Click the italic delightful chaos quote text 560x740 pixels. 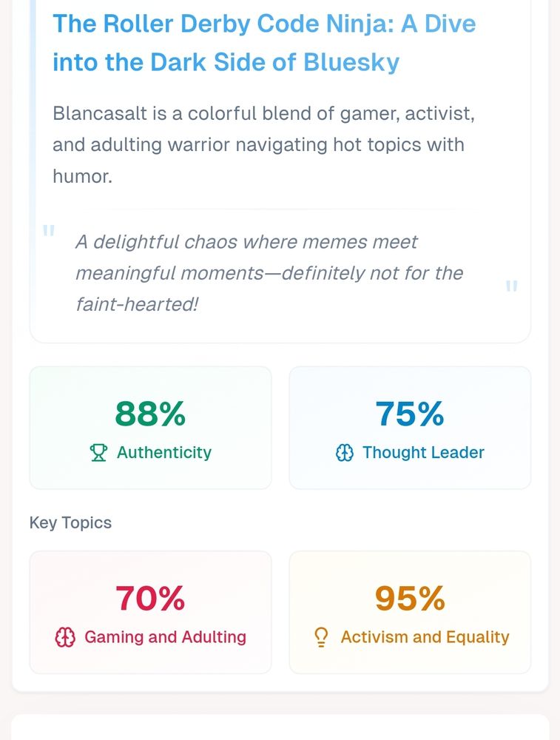pos(269,272)
